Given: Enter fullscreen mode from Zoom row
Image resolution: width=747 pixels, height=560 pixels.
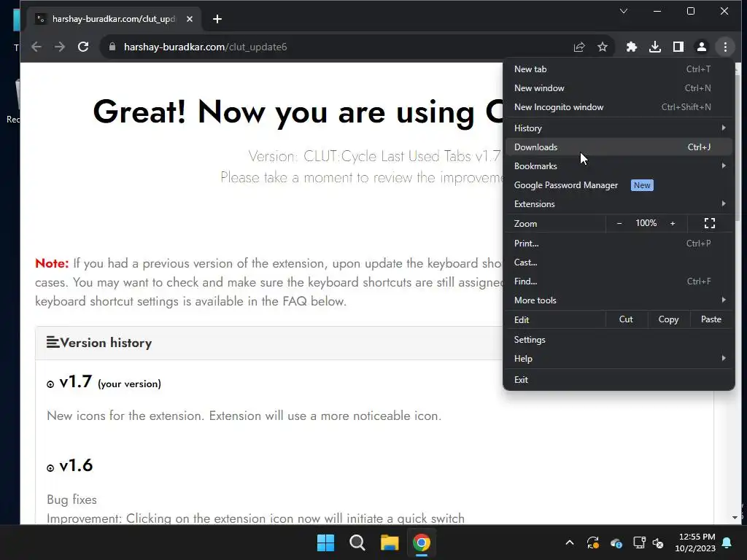Looking at the screenshot, I should [x=710, y=223].
